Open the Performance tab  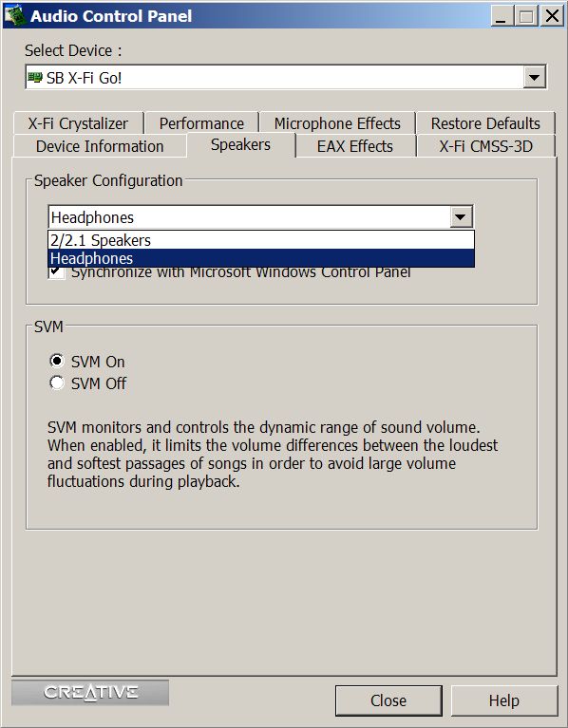click(201, 123)
